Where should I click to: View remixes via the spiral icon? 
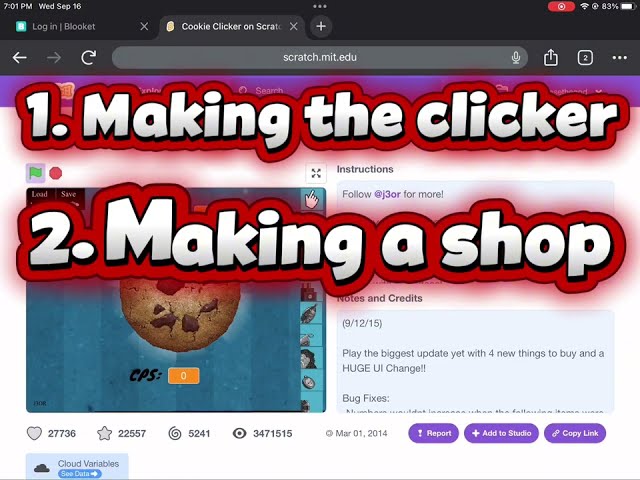tap(175, 433)
